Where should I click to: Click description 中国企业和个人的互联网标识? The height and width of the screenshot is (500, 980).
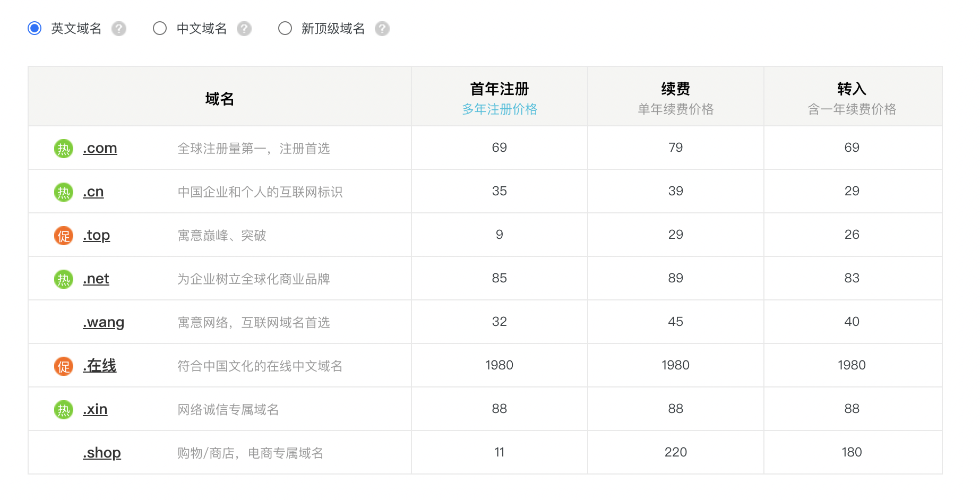point(260,192)
